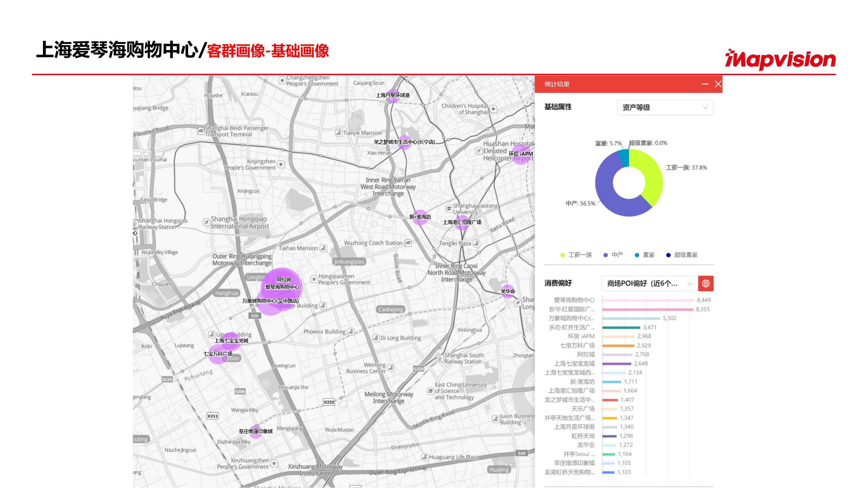
Task: Click the 工薪一族: 37.8% chart label
Action: click(686, 168)
